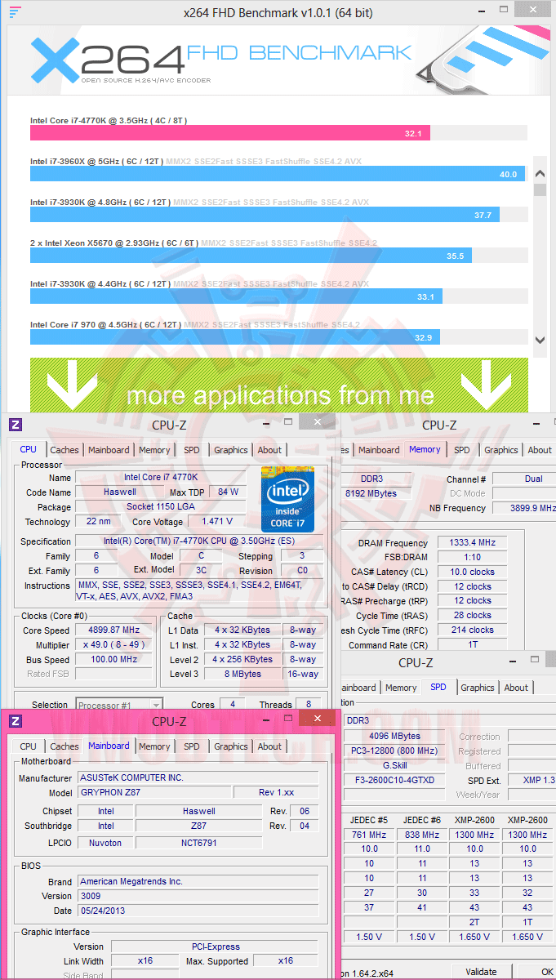Select Mainboard tab in CPU-Z CPU window
The width and height of the screenshot is (556, 980).
coord(109,450)
